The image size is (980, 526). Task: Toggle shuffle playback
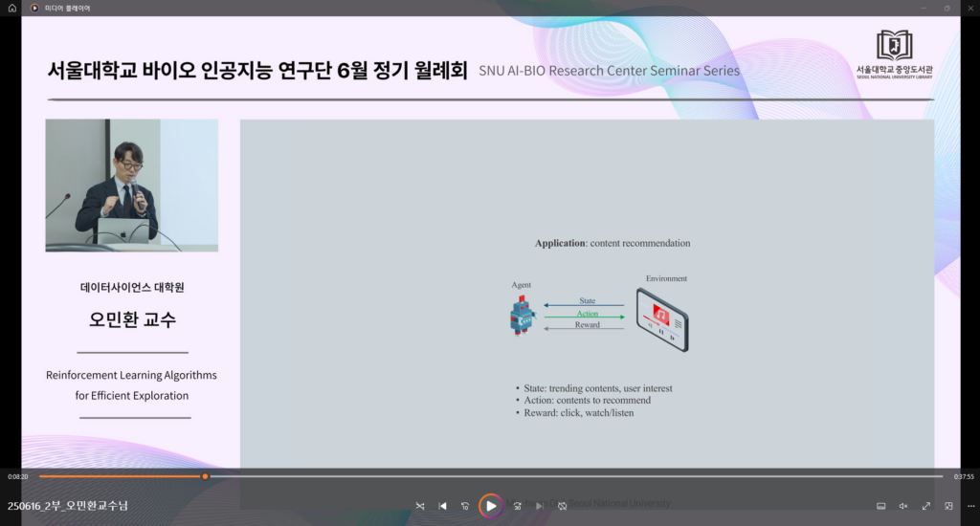tap(420, 506)
